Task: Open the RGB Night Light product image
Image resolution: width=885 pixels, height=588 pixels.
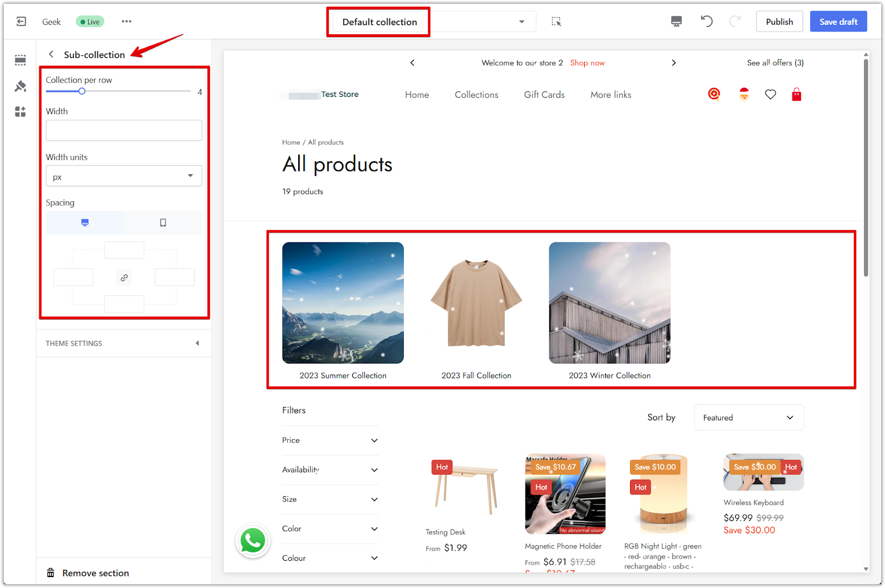Action: click(664, 494)
